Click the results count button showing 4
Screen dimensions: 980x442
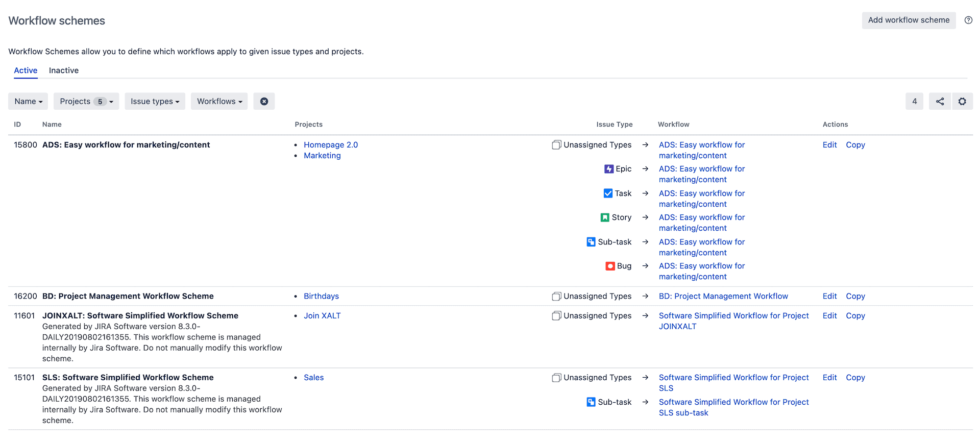pos(914,101)
